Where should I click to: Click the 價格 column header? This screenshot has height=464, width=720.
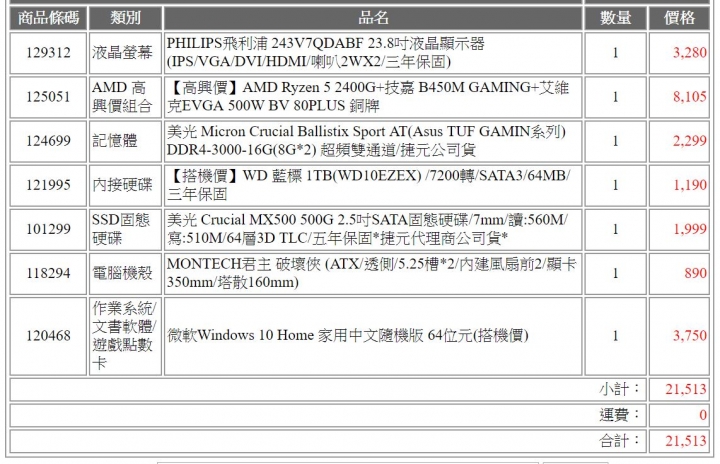[679, 18]
